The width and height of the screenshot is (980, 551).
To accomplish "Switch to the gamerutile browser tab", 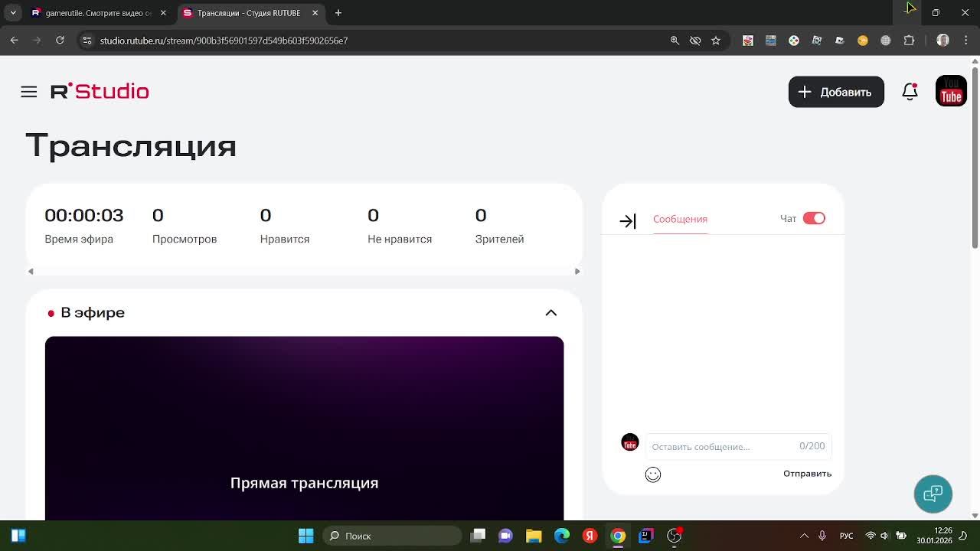I will click(99, 13).
